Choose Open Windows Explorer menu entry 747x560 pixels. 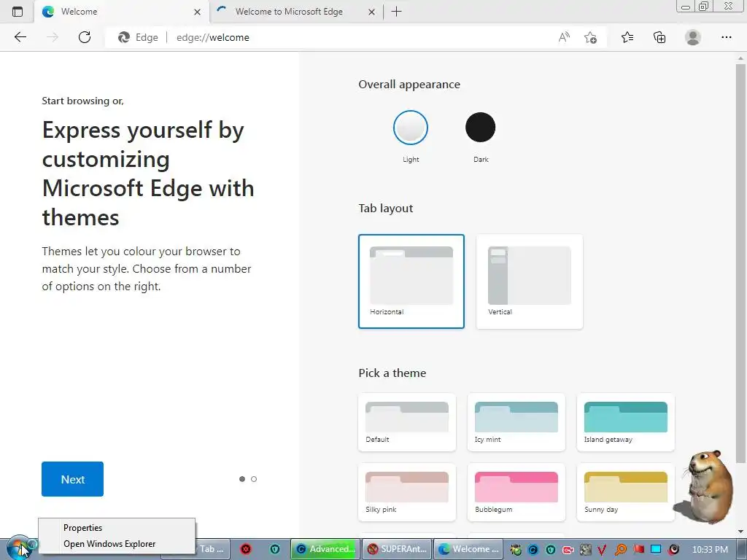[x=117, y=544]
